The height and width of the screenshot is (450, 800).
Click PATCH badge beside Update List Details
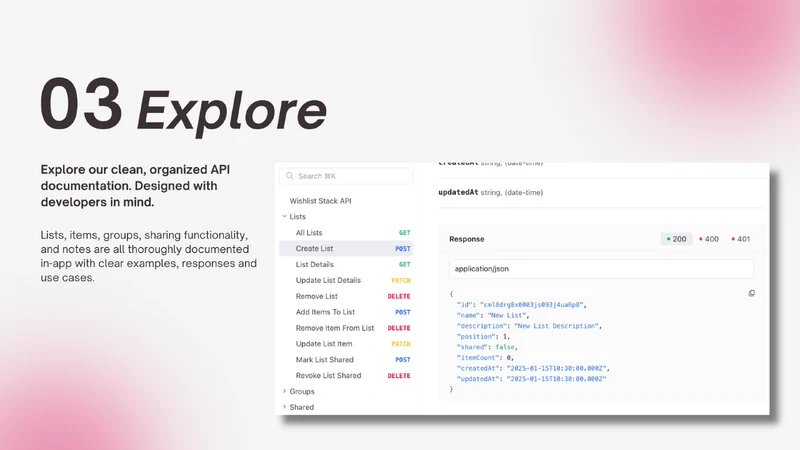tap(401, 281)
